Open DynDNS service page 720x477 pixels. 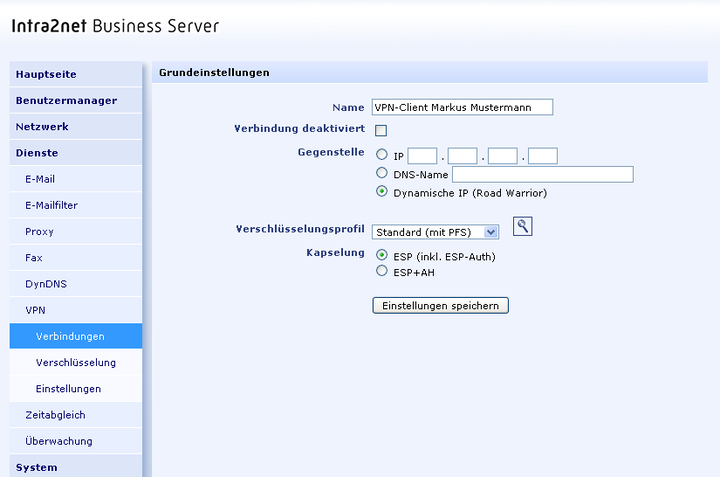pyautogui.click(x=76, y=284)
